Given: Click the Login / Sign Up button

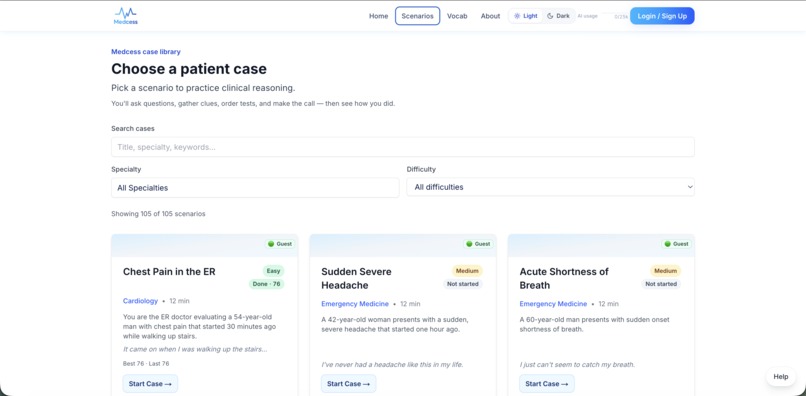Looking at the screenshot, I should [x=662, y=16].
